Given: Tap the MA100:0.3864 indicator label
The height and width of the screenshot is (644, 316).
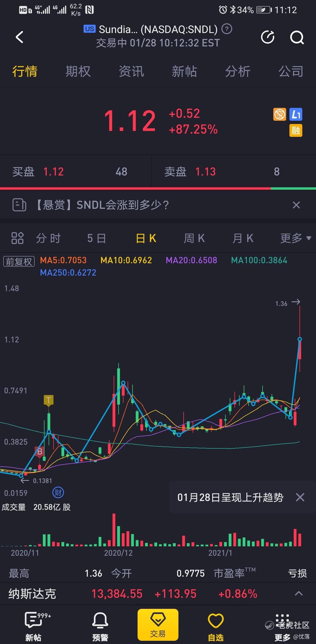Looking at the screenshot, I should 259,260.
